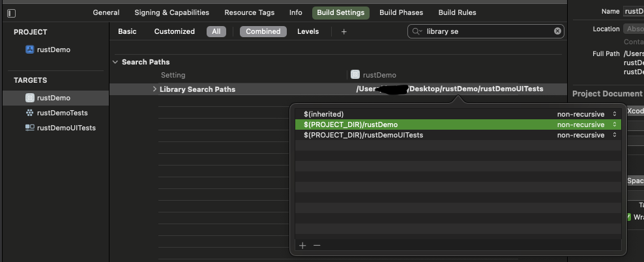Click the Library Search Paths value
The height and width of the screenshot is (262, 644).
(x=450, y=89)
